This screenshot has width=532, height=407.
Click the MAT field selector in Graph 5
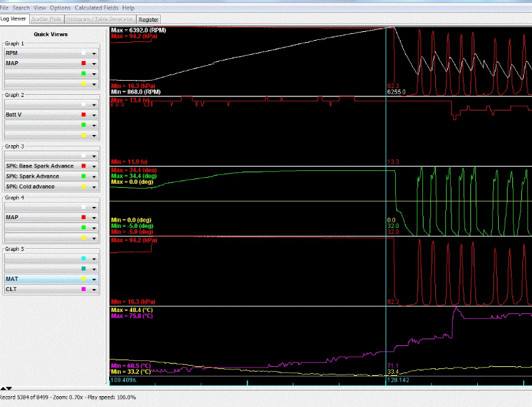(x=41, y=279)
